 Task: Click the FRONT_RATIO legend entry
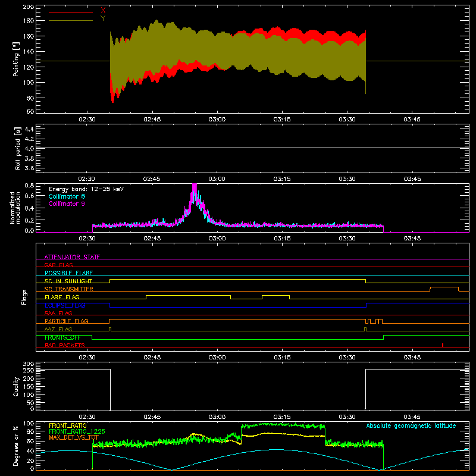(x=68, y=425)
